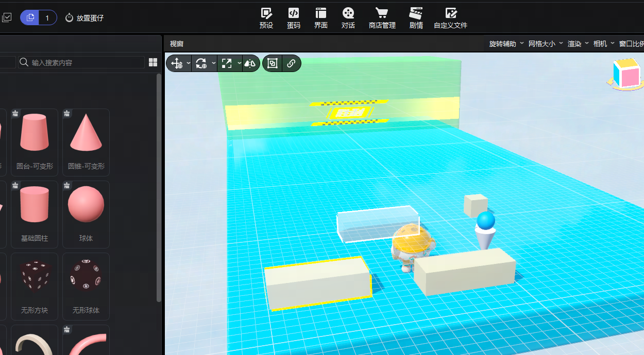This screenshot has width=644, height=355.
Task: Select the 基础圆柱 cylinder asset
Action: 35,214
